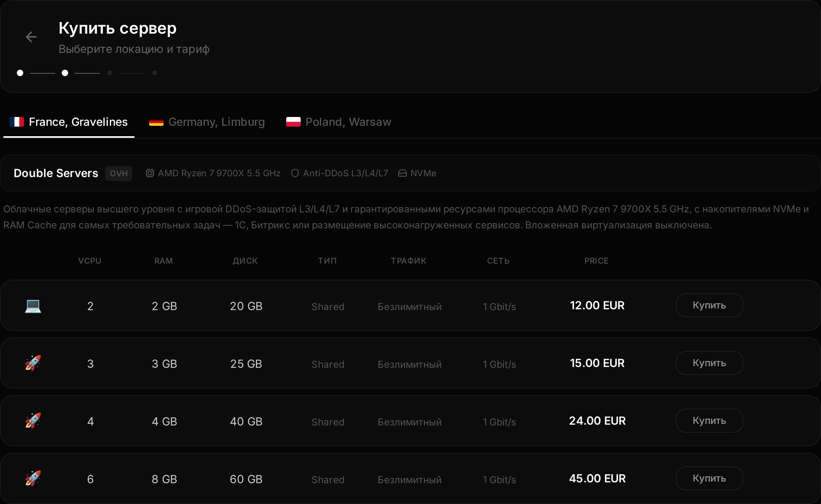
Task: Buy the 15.00 EUR plan
Action: click(709, 363)
